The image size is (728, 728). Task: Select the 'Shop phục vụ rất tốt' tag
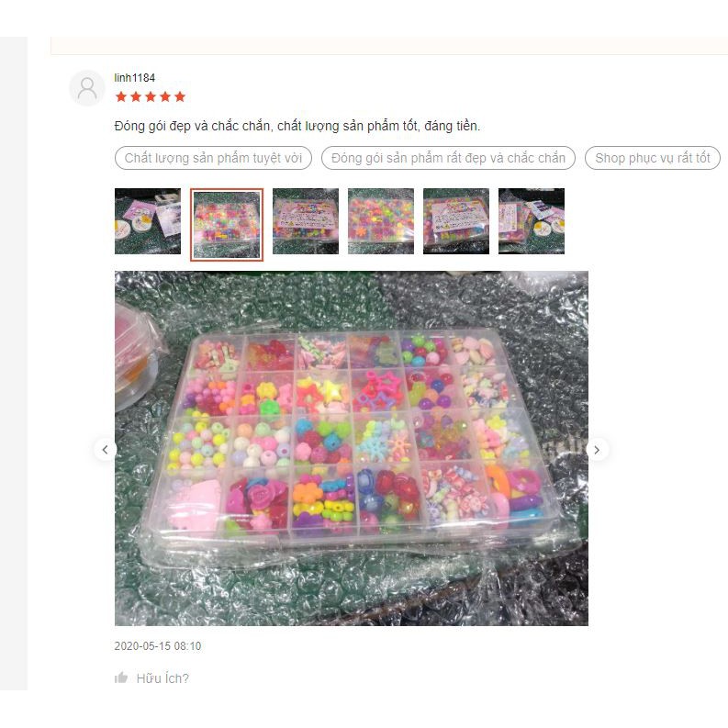pyautogui.click(x=653, y=158)
